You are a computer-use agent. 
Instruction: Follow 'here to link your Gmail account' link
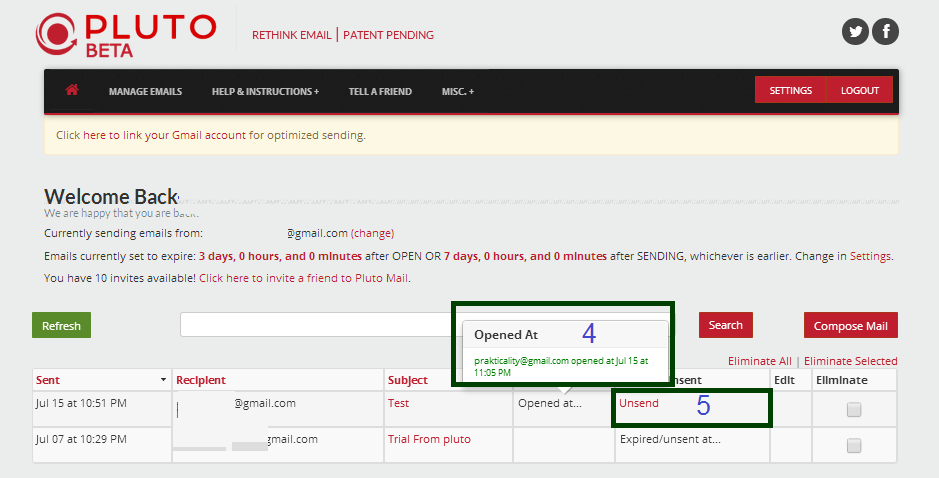click(165, 135)
